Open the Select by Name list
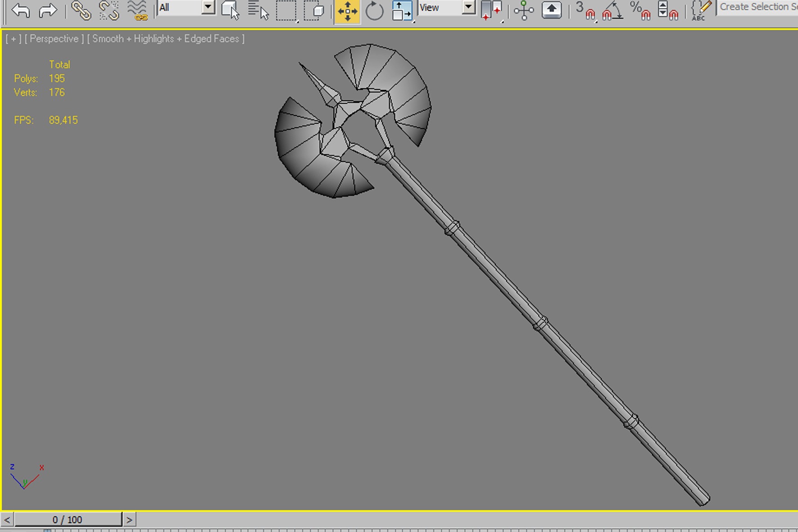 258,10
